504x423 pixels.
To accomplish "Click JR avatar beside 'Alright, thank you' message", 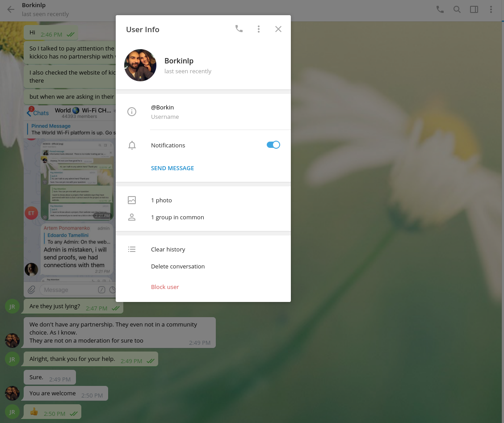I will point(12,359).
